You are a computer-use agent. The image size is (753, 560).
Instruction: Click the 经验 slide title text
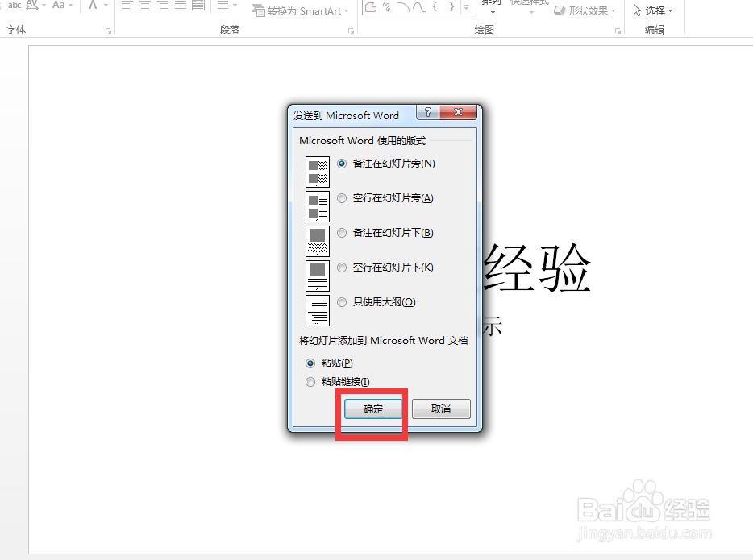tap(536, 268)
